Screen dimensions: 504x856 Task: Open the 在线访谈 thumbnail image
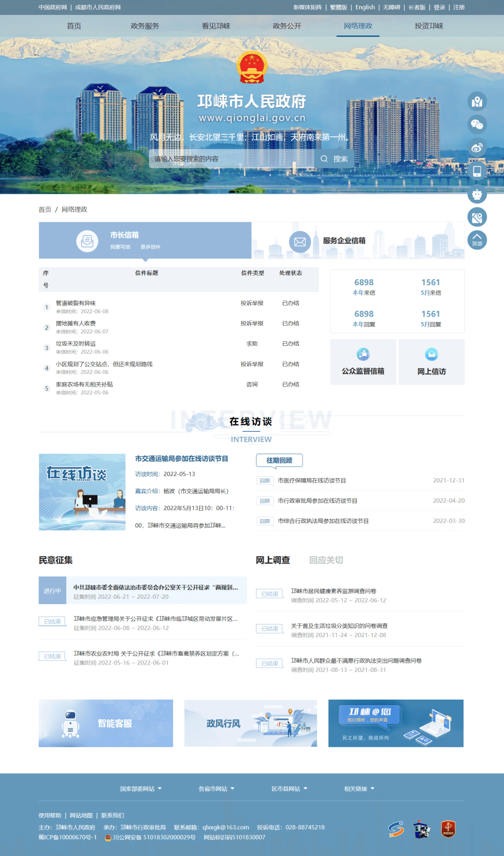[82, 492]
